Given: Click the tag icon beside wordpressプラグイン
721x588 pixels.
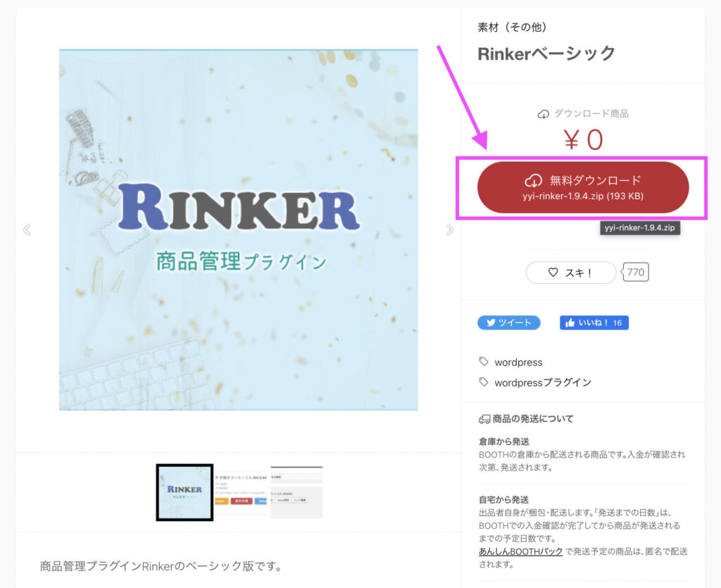Looking at the screenshot, I should [x=484, y=382].
